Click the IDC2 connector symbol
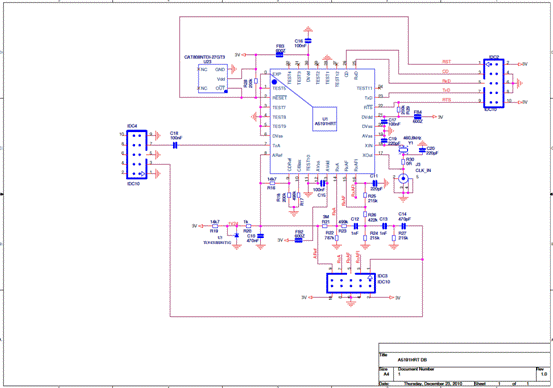Viewport: 553px width, 388px height. 494,84
